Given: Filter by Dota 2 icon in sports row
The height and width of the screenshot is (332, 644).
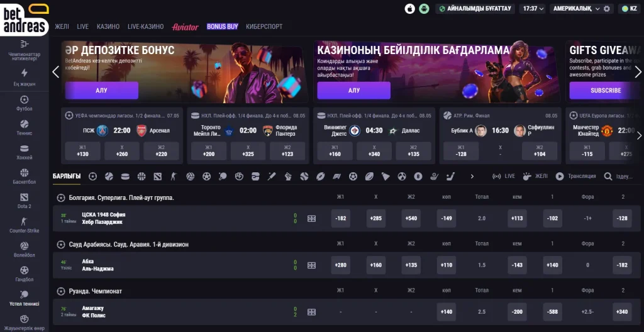Looking at the screenshot, I should (158, 176).
